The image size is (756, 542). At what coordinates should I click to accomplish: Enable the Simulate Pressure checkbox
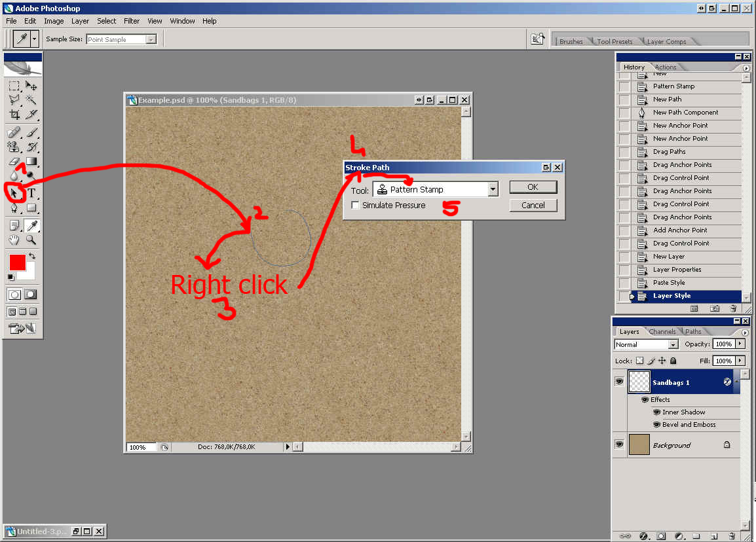coord(355,206)
